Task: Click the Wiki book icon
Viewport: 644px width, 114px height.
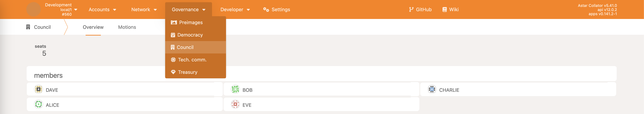Action: (444, 9)
